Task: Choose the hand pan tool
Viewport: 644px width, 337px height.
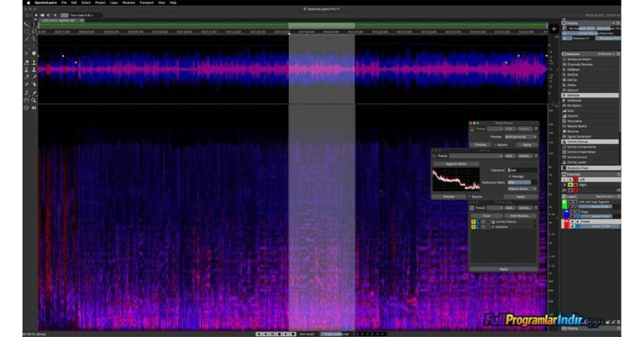Action: tap(26, 100)
